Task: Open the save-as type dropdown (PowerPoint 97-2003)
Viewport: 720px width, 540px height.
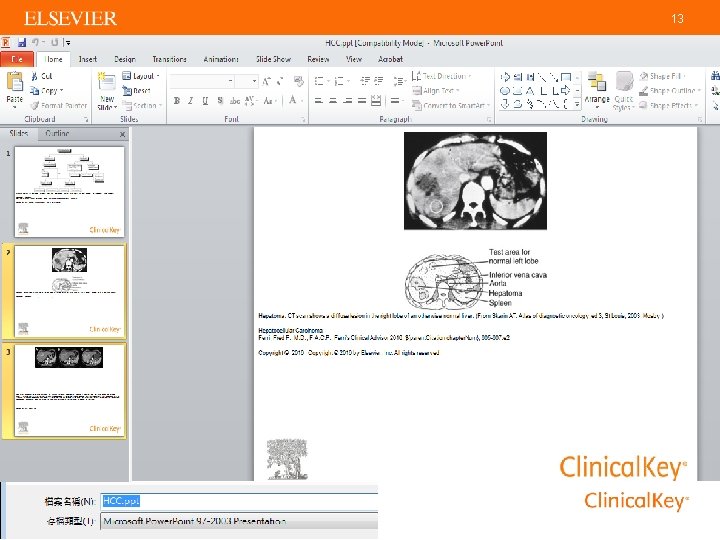Action: coord(239,522)
